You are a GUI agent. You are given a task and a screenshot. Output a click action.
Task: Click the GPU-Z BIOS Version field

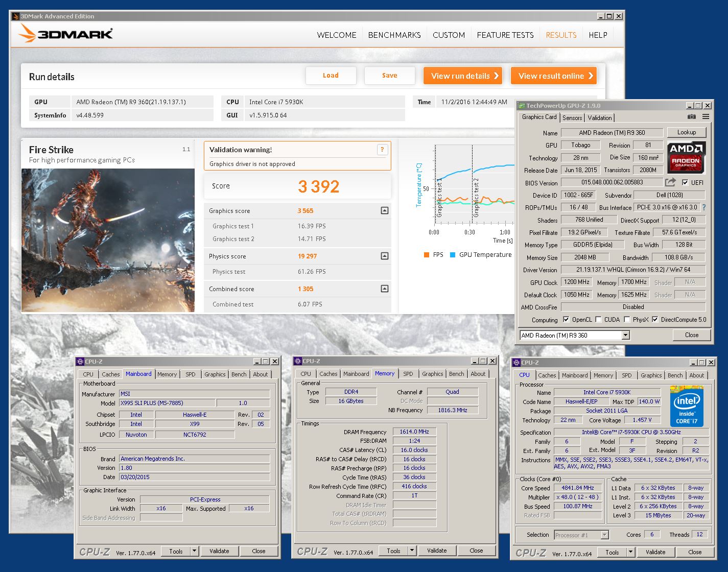coord(612,182)
